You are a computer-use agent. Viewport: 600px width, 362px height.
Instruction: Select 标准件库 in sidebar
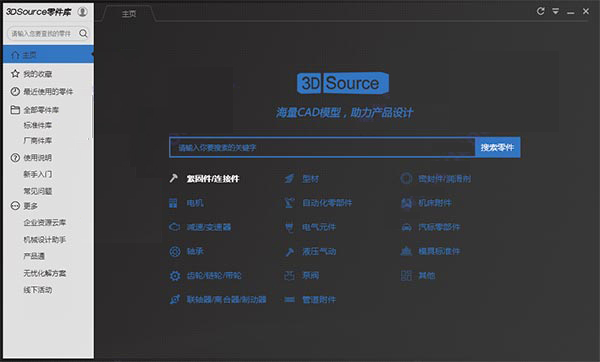click(x=38, y=125)
